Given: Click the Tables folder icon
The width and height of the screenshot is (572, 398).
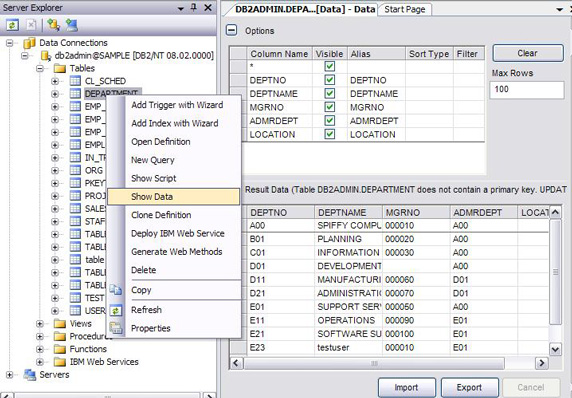Looking at the screenshot, I should click(59, 69).
